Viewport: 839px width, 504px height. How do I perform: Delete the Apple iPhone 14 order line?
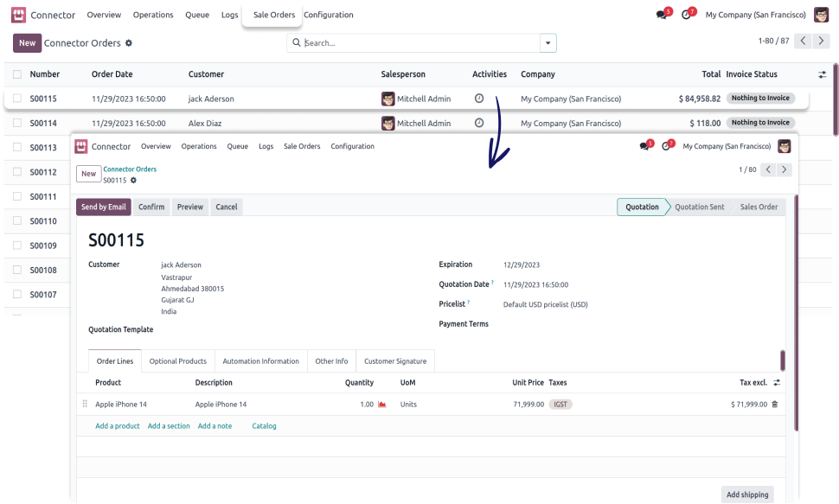click(774, 405)
